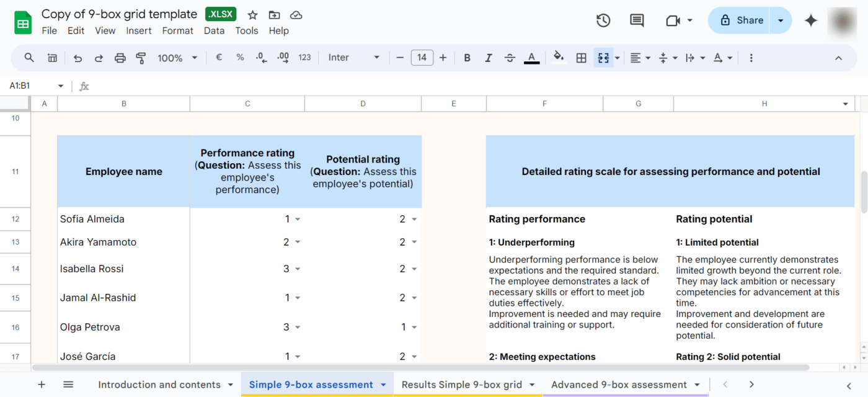Viewport: 868px width, 397px height.
Task: Toggle bold formatting
Action: click(467, 58)
